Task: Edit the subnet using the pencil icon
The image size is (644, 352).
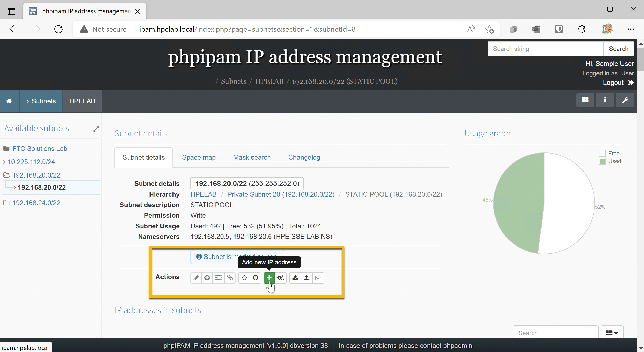Action: point(196,278)
